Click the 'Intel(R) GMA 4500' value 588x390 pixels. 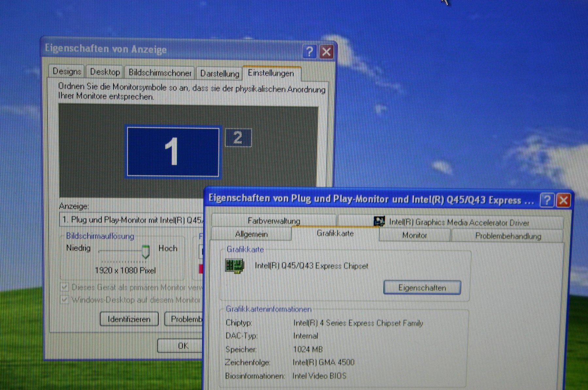click(323, 362)
